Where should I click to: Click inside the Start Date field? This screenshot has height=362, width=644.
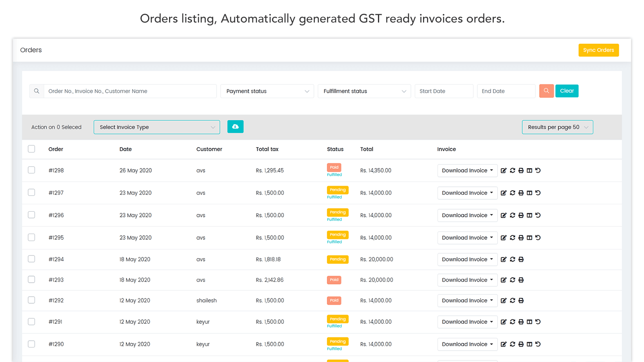(444, 91)
